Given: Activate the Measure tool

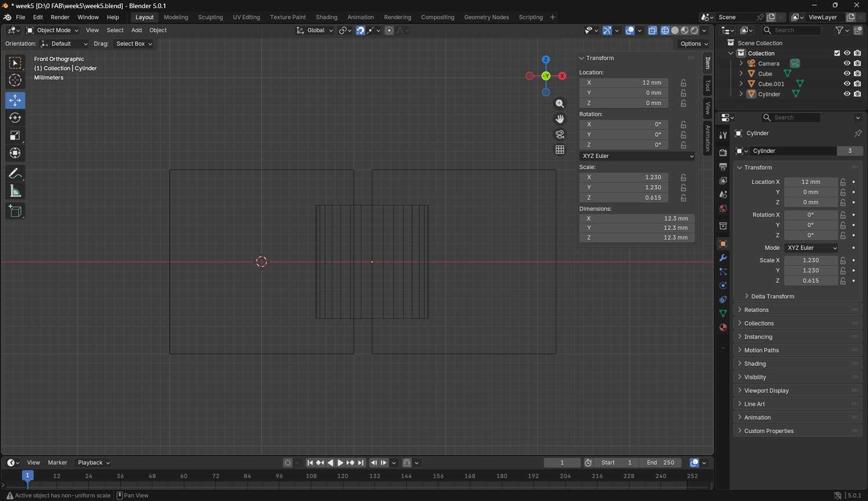Looking at the screenshot, I should pyautogui.click(x=15, y=191).
